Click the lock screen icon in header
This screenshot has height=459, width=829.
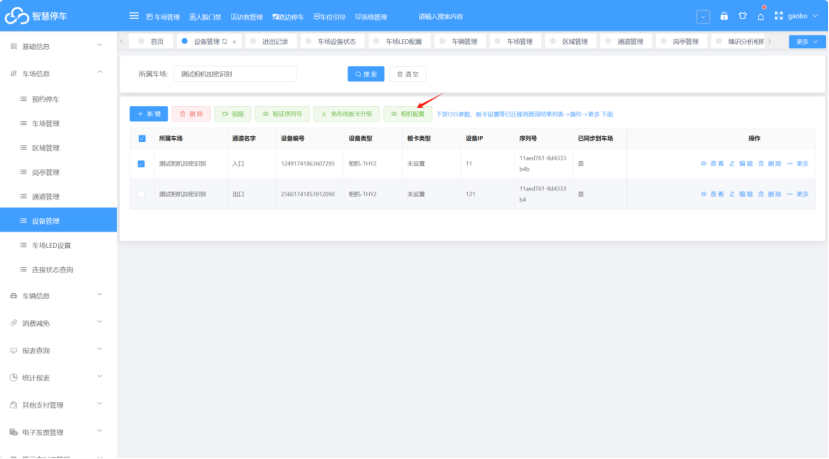pyautogui.click(x=724, y=16)
